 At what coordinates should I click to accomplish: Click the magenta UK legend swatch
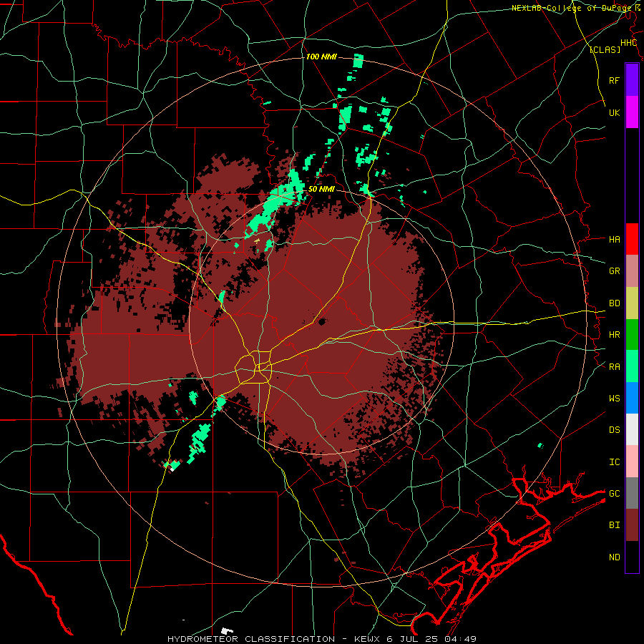[632, 112]
